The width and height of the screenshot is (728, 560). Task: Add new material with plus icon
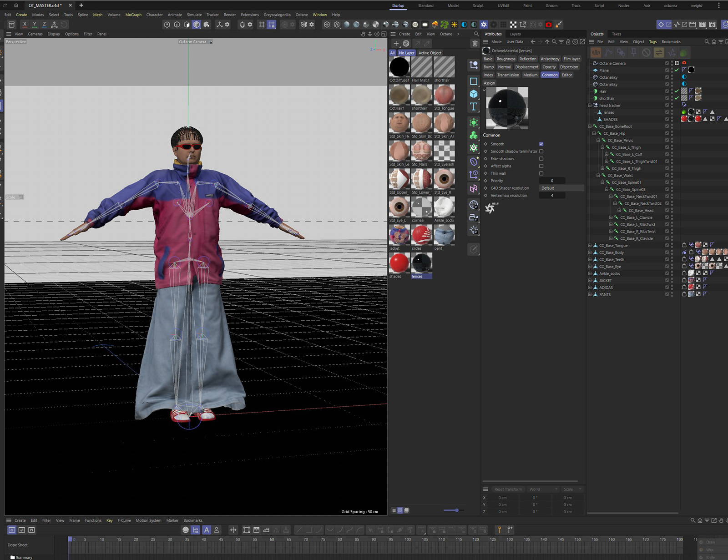(x=396, y=44)
